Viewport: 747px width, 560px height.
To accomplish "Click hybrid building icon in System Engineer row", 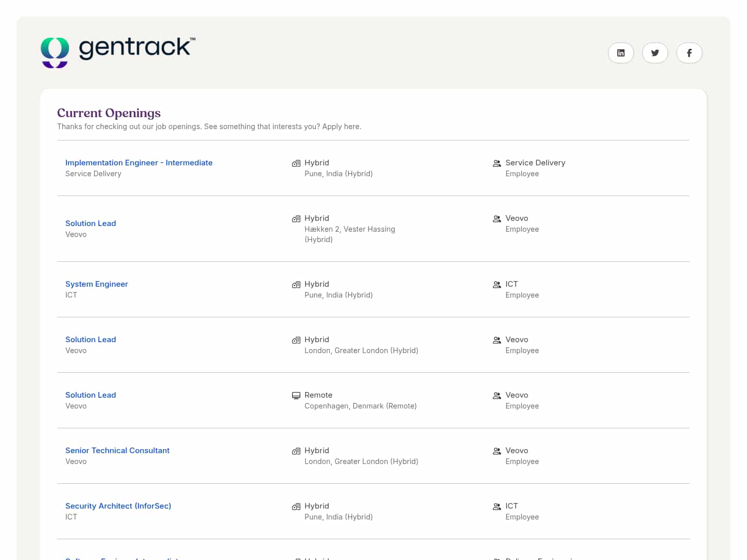I will click(x=296, y=285).
